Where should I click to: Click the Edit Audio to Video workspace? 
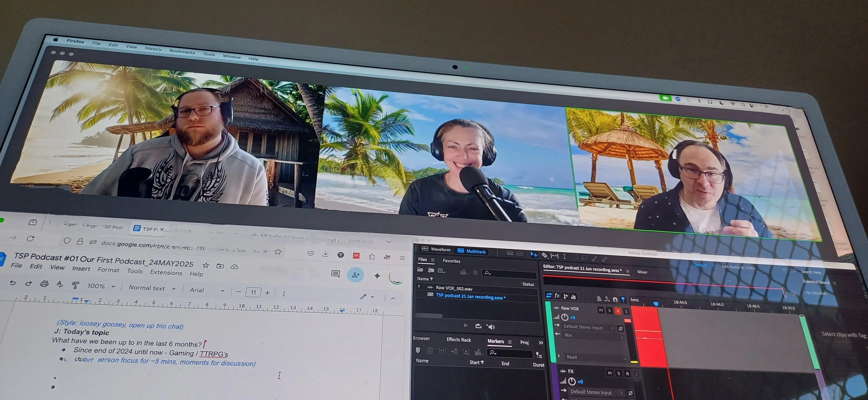[x=738, y=267]
